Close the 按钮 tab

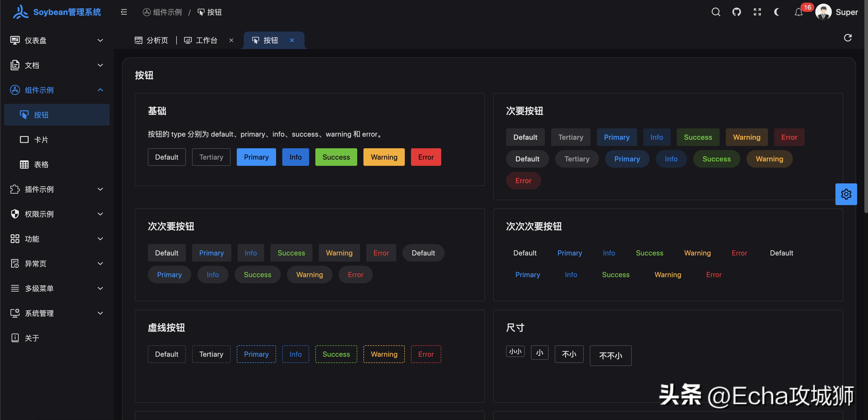tap(292, 40)
